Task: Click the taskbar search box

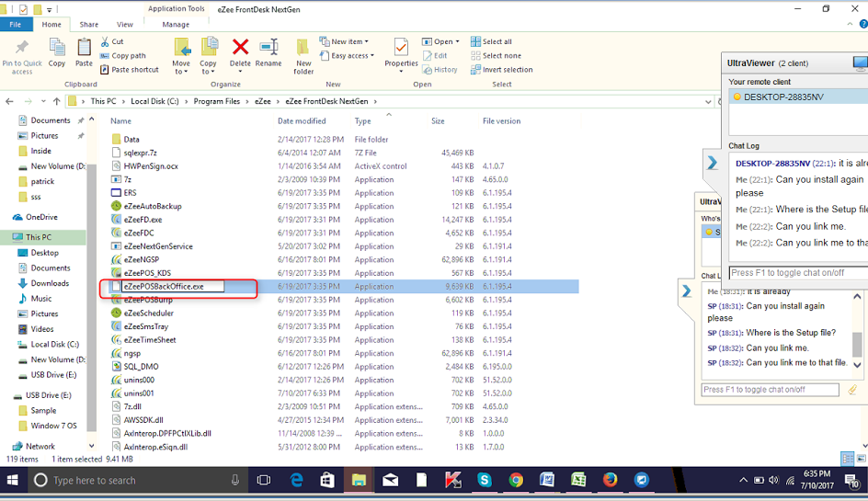Action: 137,480
